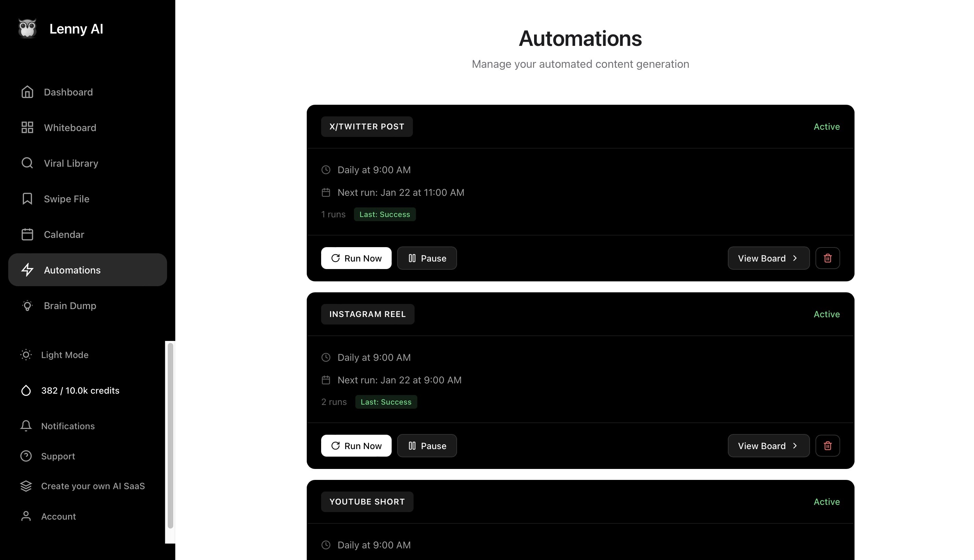
Task: Go to Account in sidebar
Action: (59, 516)
